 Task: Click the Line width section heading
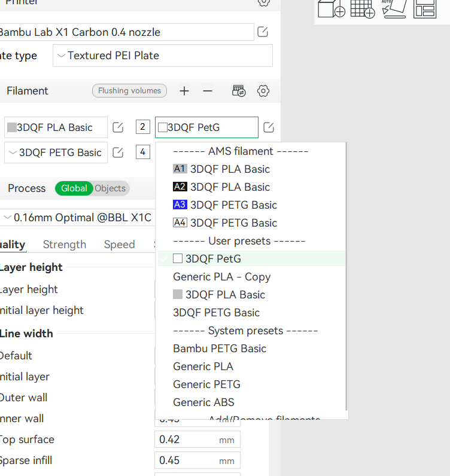(26, 334)
